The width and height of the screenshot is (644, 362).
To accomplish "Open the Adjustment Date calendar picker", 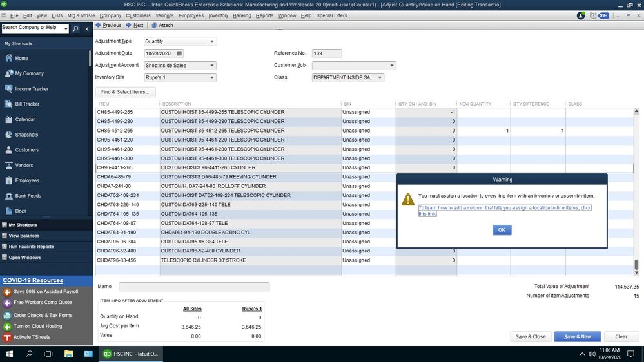I will point(179,53).
